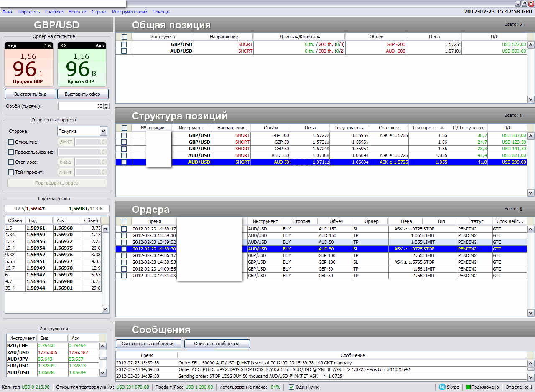Increase Объём (тысячи) with the up arrow
Image resolution: width=535 pixels, height=392 pixels.
coord(106,104)
